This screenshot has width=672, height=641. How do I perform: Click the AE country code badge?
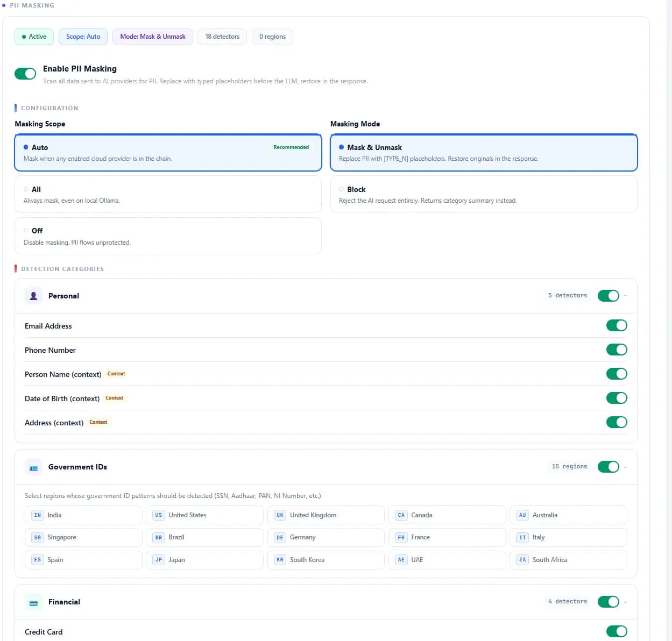(x=401, y=560)
